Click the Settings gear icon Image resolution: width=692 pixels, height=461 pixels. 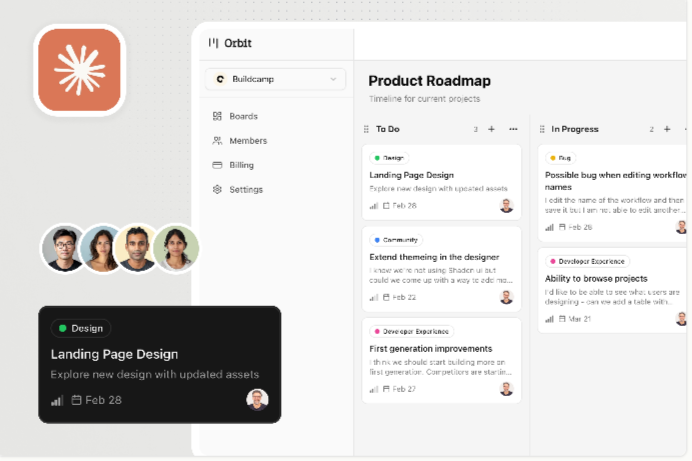tap(217, 189)
